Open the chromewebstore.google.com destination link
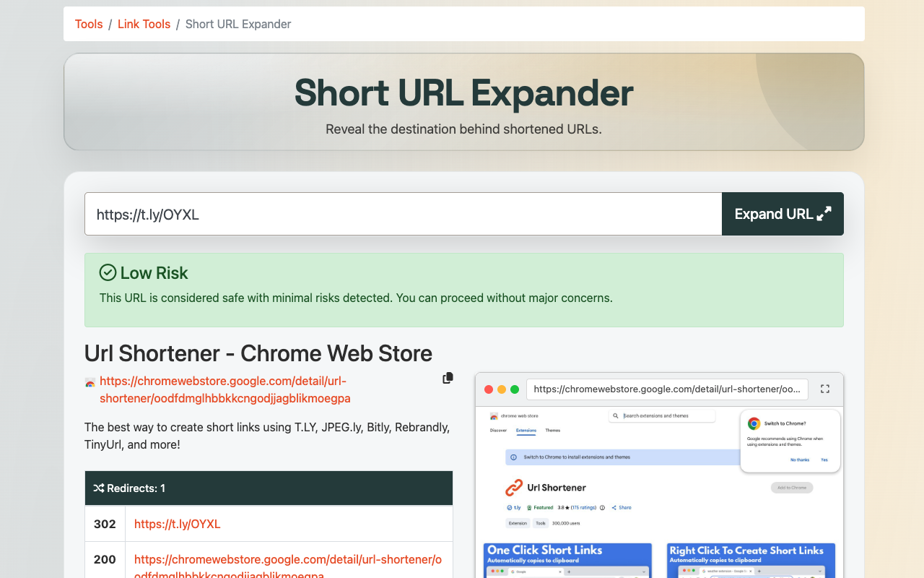The width and height of the screenshot is (924, 578). 225,389
